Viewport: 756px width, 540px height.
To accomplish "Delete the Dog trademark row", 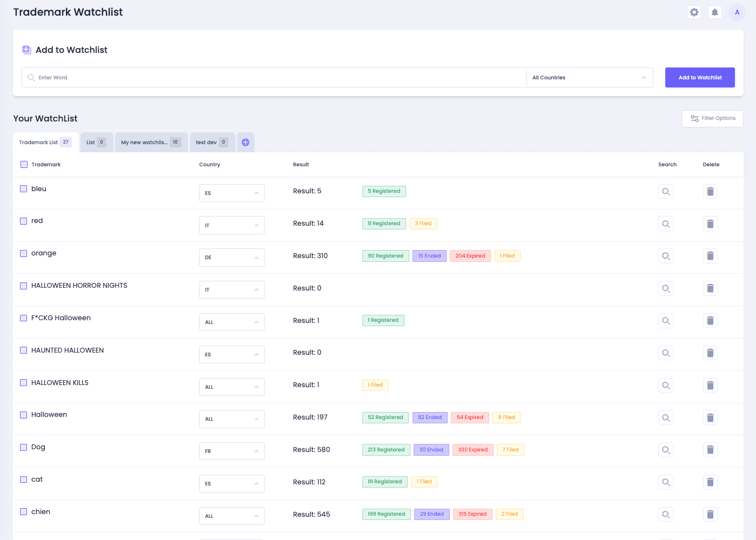I will pyautogui.click(x=710, y=450).
